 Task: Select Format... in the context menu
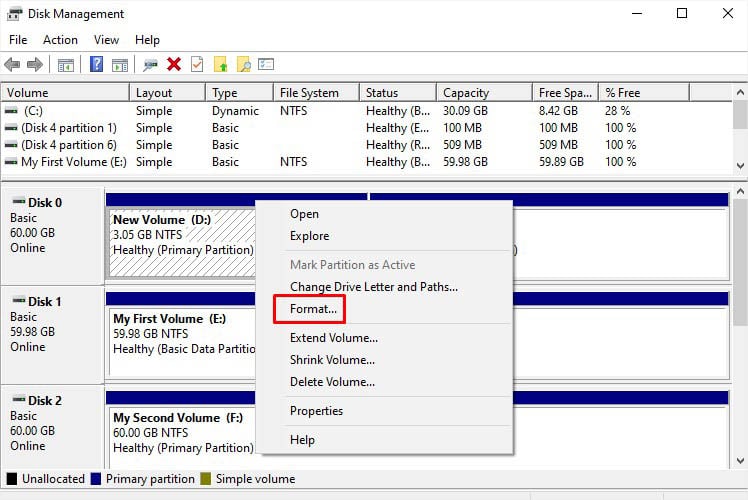(x=313, y=310)
